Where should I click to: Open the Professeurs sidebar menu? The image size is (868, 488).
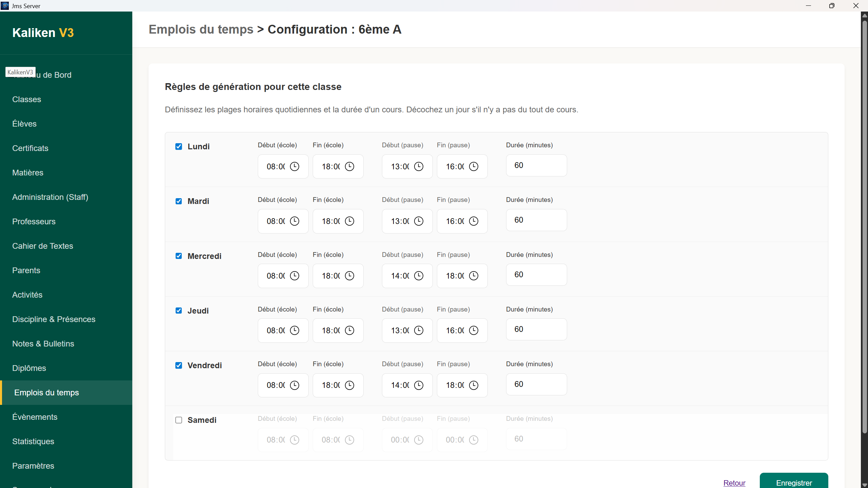(x=34, y=222)
